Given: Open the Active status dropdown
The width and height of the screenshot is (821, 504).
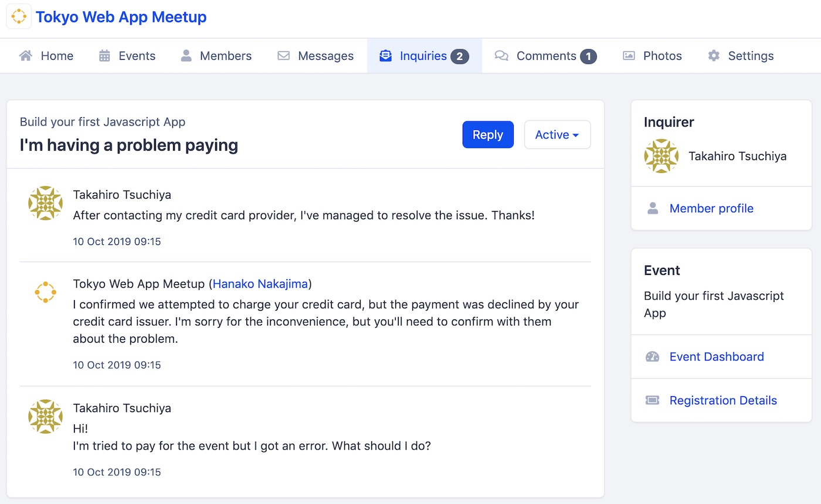Looking at the screenshot, I should (557, 135).
